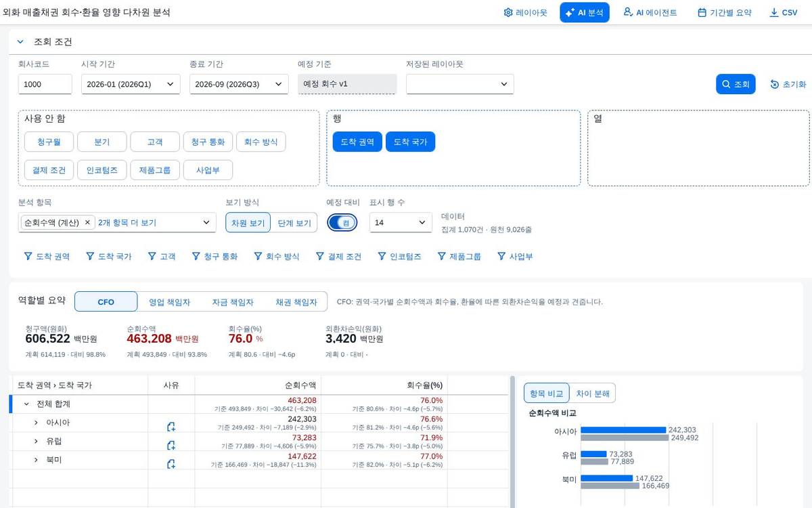Viewport: 812px width, 508px height.
Task: Click the 청구액(원화) KPI value 606.522
Action: point(48,339)
